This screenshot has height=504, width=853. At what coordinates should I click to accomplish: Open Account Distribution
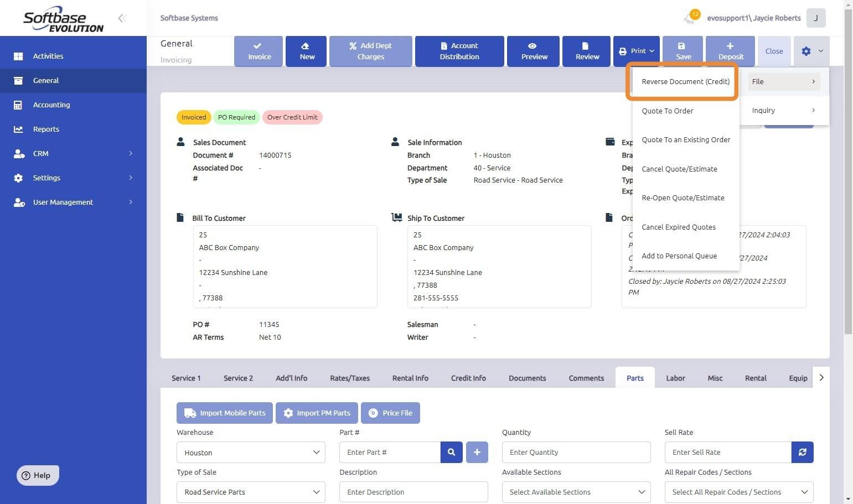pyautogui.click(x=459, y=51)
